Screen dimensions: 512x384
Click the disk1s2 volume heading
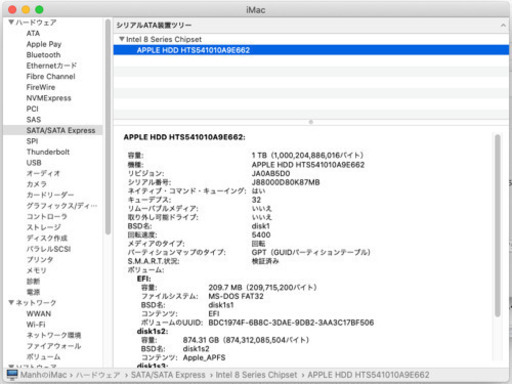coord(152,331)
